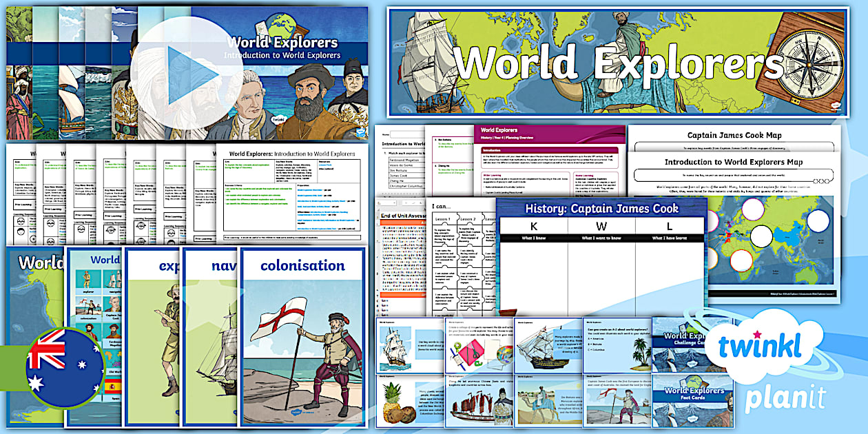Click the Australian flag circle icon
The width and height of the screenshot is (868, 434).
coord(65,368)
